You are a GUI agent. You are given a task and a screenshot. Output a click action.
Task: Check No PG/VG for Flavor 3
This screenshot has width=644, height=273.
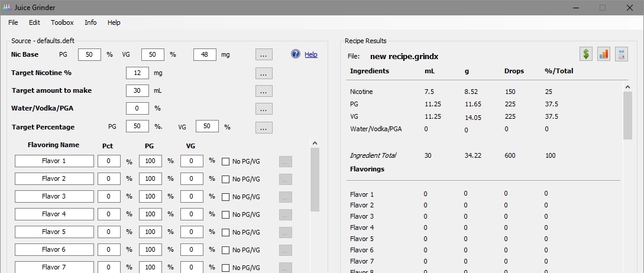[226, 197]
